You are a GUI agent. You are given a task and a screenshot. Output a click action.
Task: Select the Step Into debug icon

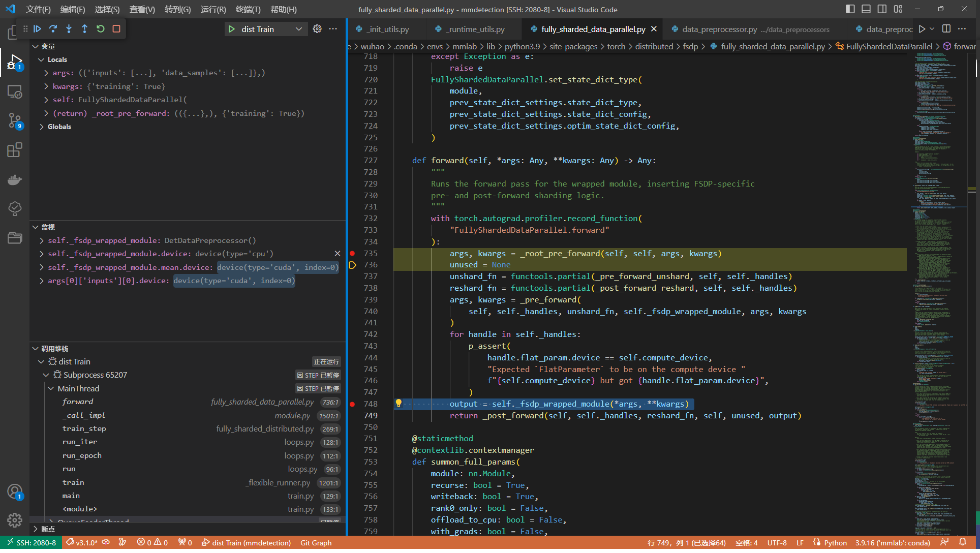(69, 29)
